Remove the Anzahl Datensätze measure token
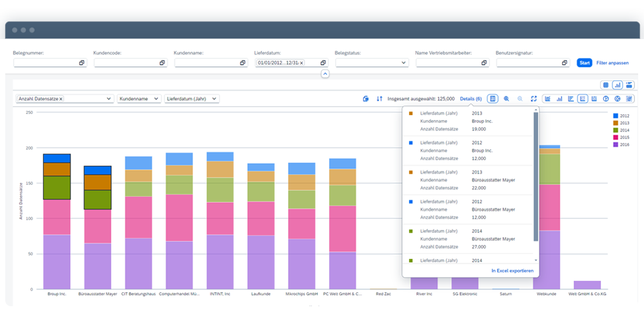The width and height of the screenshot is (644, 312). pyautogui.click(x=61, y=99)
